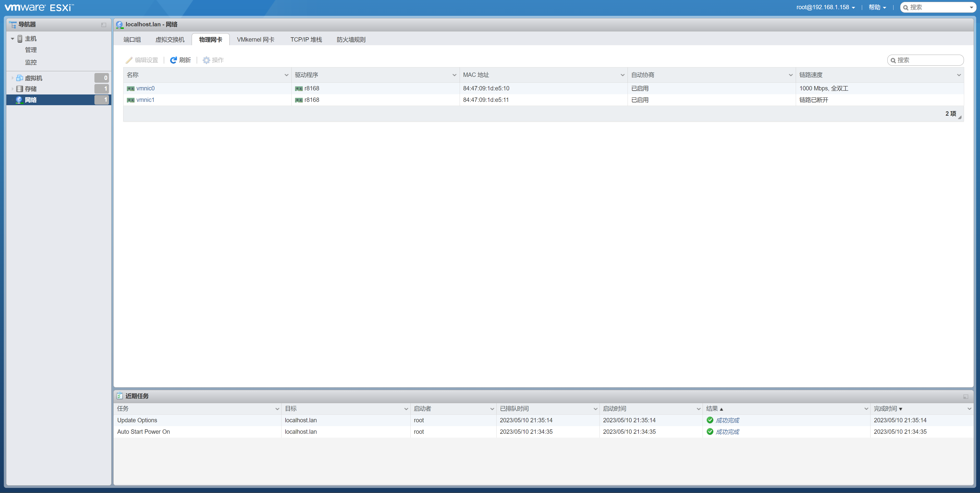Click the Refresh (刷新) toolbar icon
Screen dimensions: 980x493
tap(173, 60)
